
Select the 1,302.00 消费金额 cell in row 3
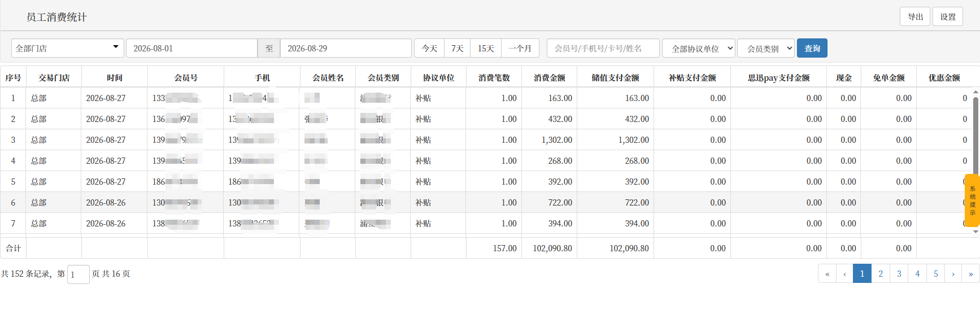pos(550,140)
